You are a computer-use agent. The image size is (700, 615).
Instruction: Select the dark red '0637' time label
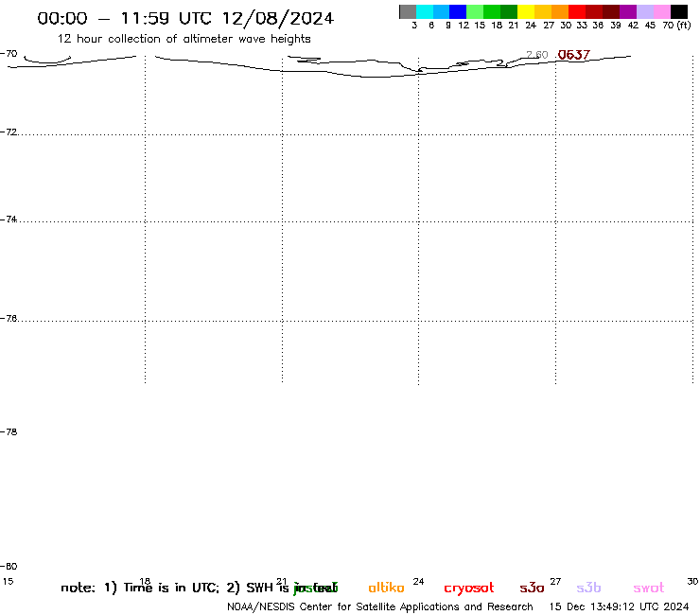[574, 55]
